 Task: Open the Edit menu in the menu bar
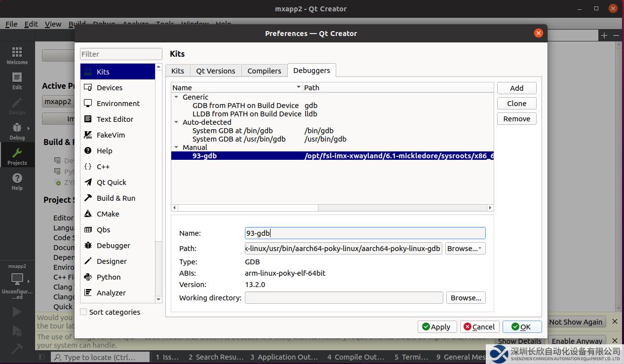(x=31, y=24)
